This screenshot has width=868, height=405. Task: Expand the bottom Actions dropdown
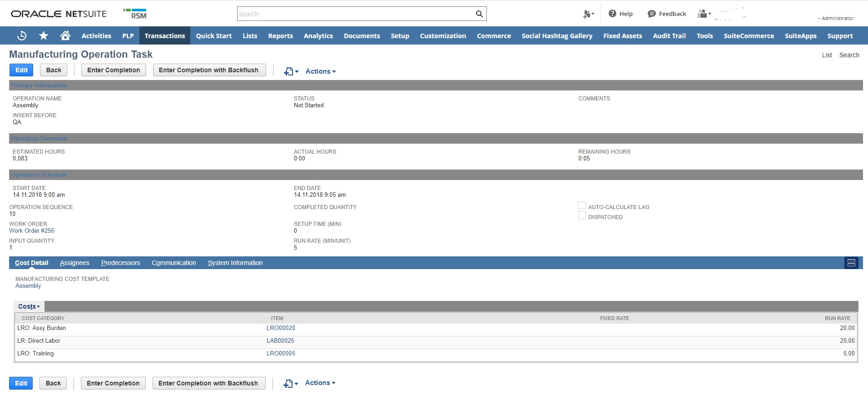click(320, 383)
